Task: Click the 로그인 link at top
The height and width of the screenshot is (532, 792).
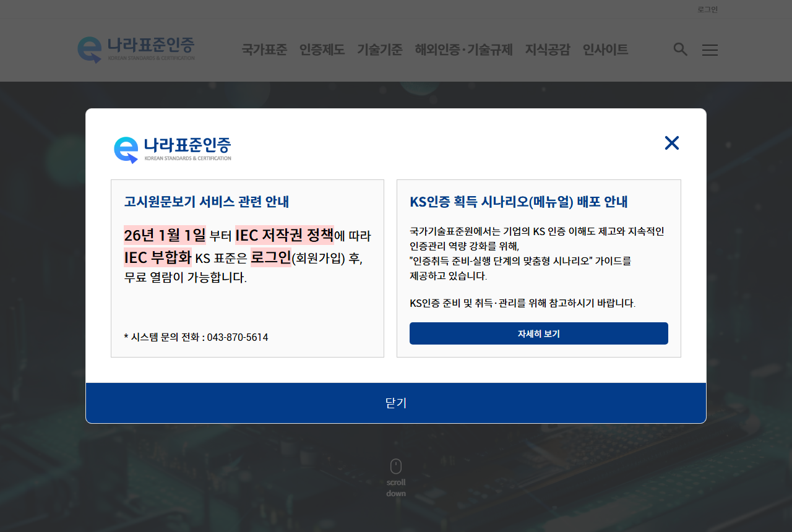Action: tap(707, 9)
